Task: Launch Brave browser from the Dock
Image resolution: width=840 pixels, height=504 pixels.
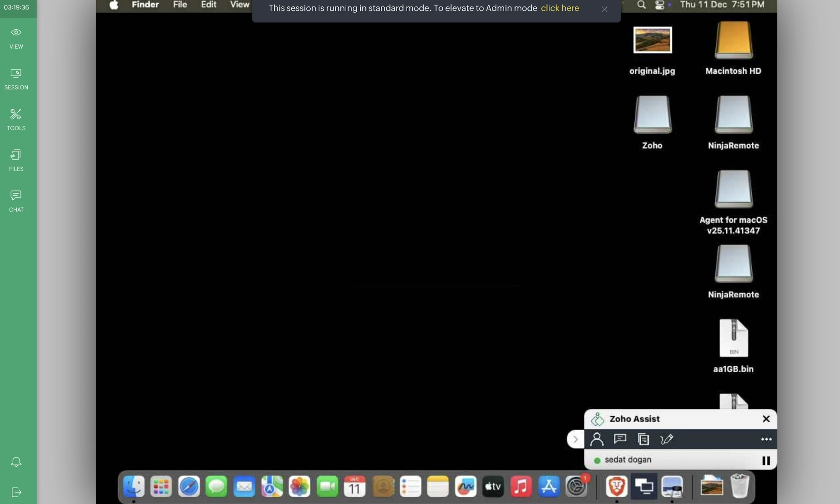Action: click(x=617, y=487)
